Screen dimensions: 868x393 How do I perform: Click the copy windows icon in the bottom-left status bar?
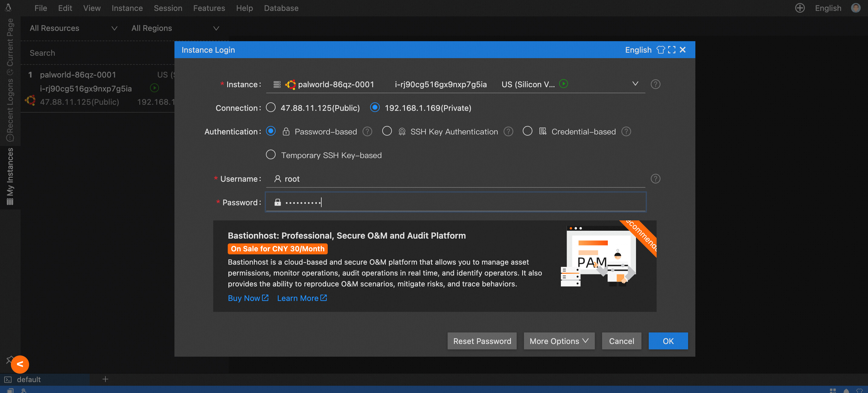[x=10, y=390]
